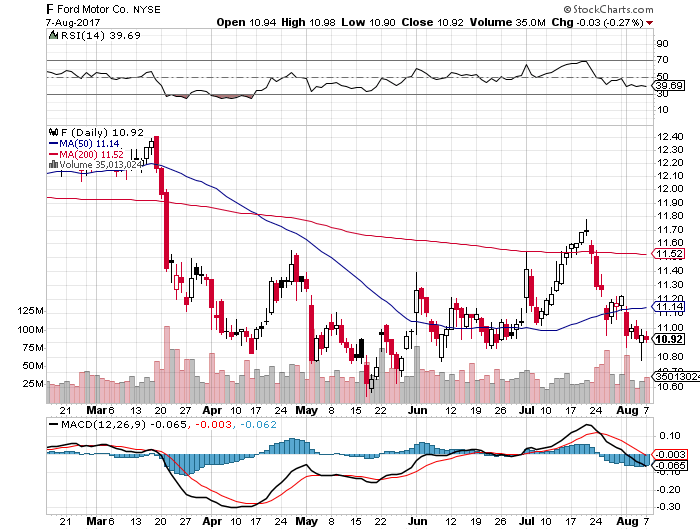Click May on the bottom MACD date axis

pos(307,521)
